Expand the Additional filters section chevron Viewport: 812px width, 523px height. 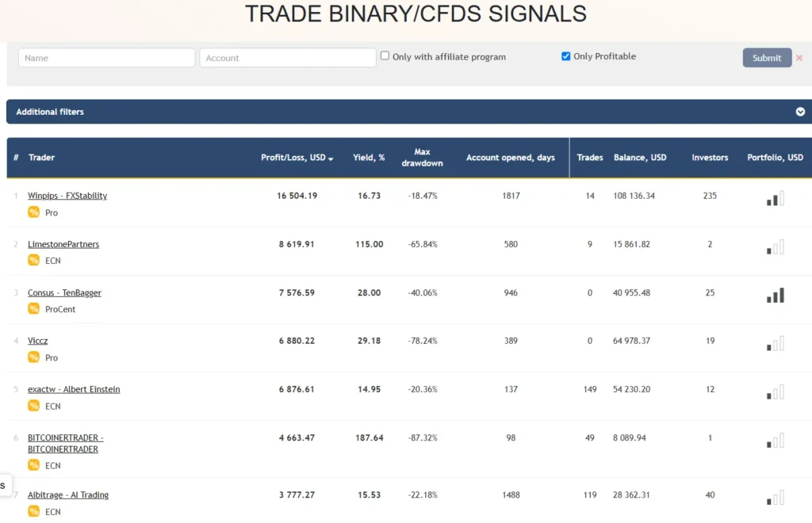coord(801,112)
